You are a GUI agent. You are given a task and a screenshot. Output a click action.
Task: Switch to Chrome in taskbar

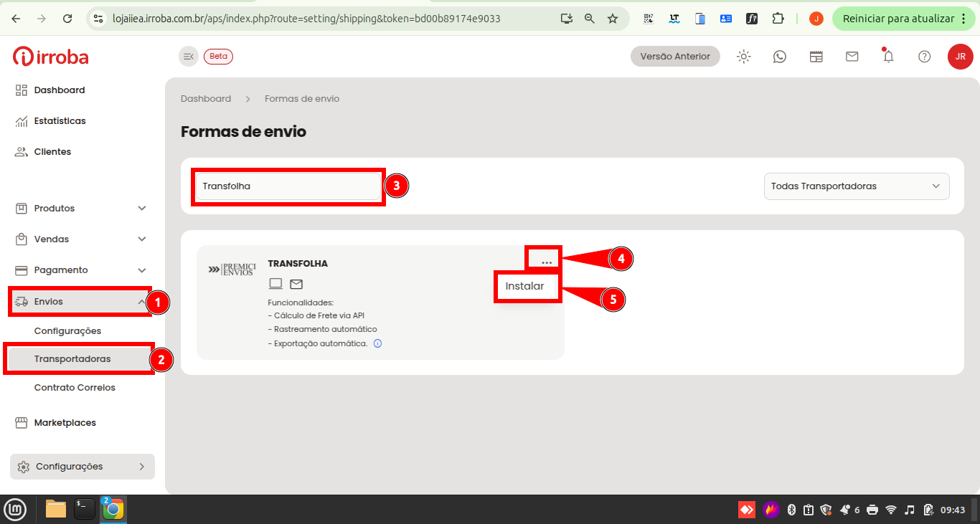pos(113,510)
